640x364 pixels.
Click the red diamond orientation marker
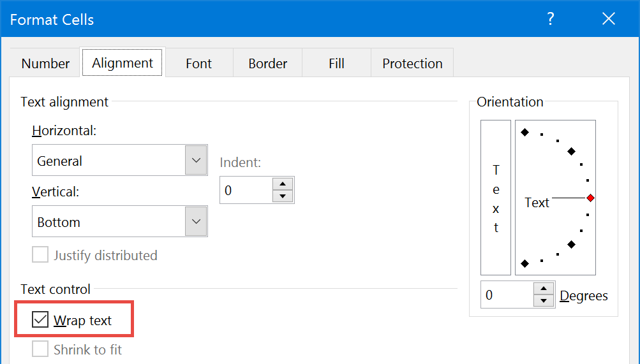(590, 198)
